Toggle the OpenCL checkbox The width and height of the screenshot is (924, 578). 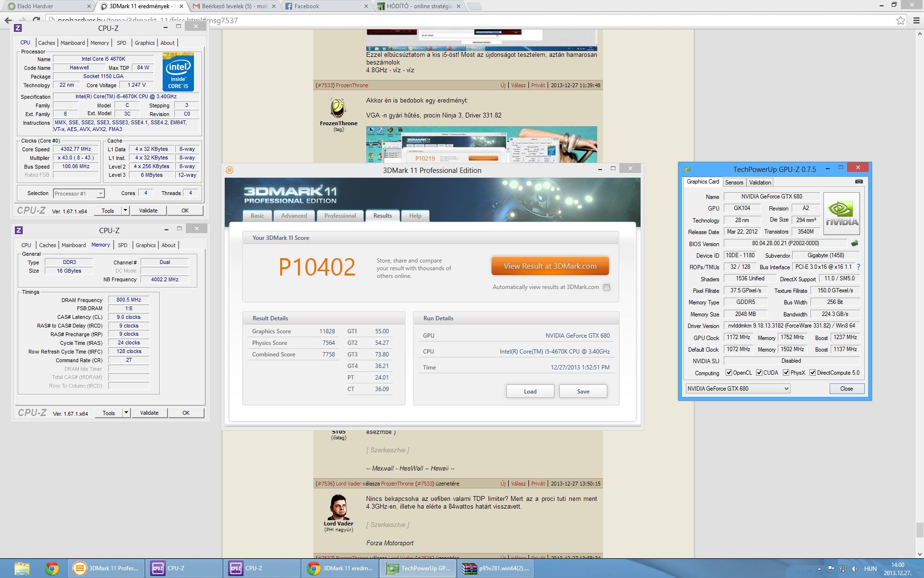(x=729, y=373)
